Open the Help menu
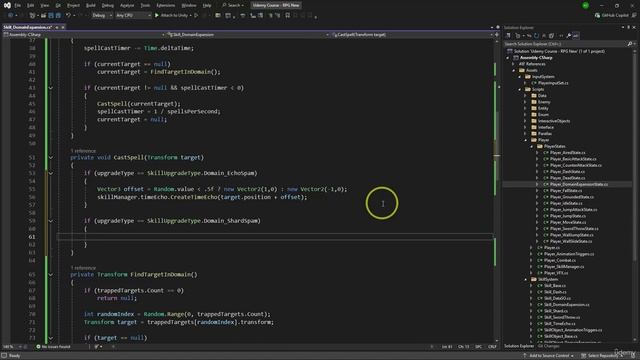The image size is (640, 360). (x=207, y=5)
